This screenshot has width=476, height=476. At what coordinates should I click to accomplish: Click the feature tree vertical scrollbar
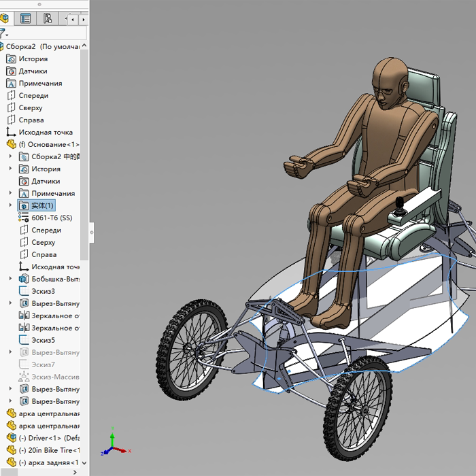pyautogui.click(x=84, y=156)
